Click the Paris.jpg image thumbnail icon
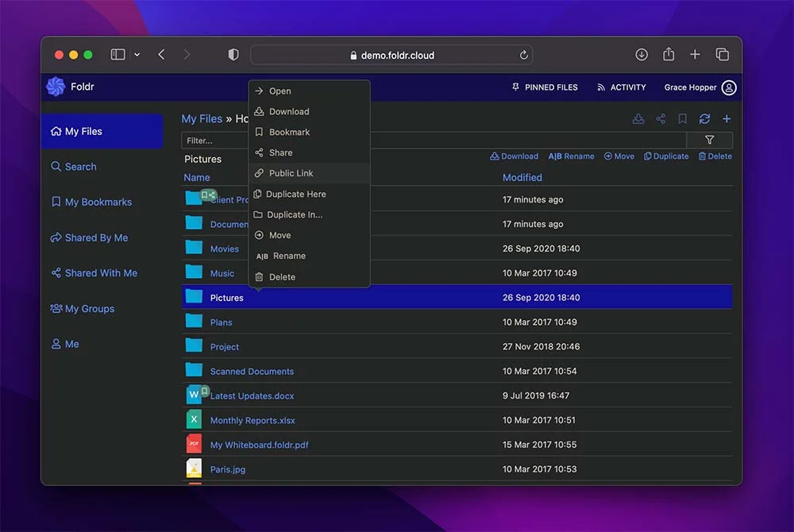 [194, 468]
